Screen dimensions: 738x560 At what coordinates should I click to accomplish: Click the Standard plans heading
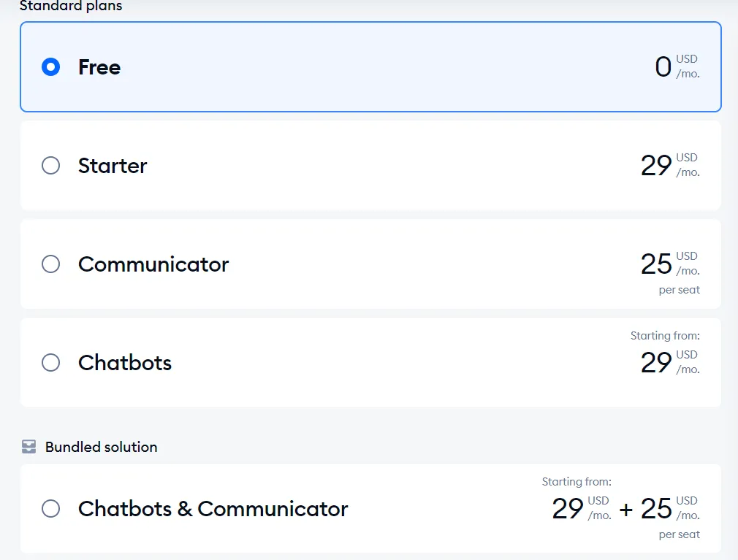click(x=71, y=6)
